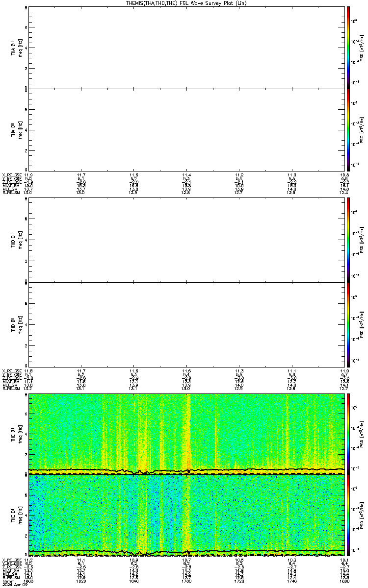The width and height of the screenshot is (368, 588).
Task: Click R_RE_SM row label under THA panels
Action: pos(11,193)
